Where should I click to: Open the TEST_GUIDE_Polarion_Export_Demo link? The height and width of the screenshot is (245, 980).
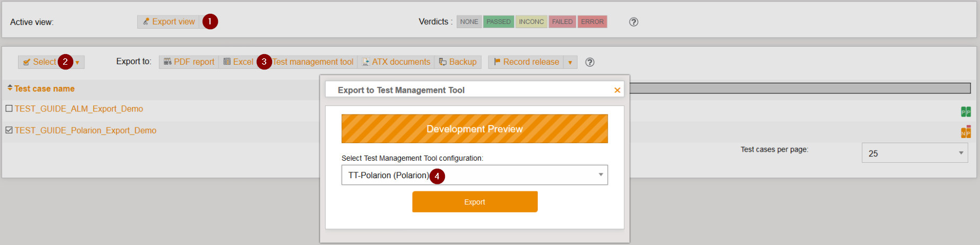point(85,130)
